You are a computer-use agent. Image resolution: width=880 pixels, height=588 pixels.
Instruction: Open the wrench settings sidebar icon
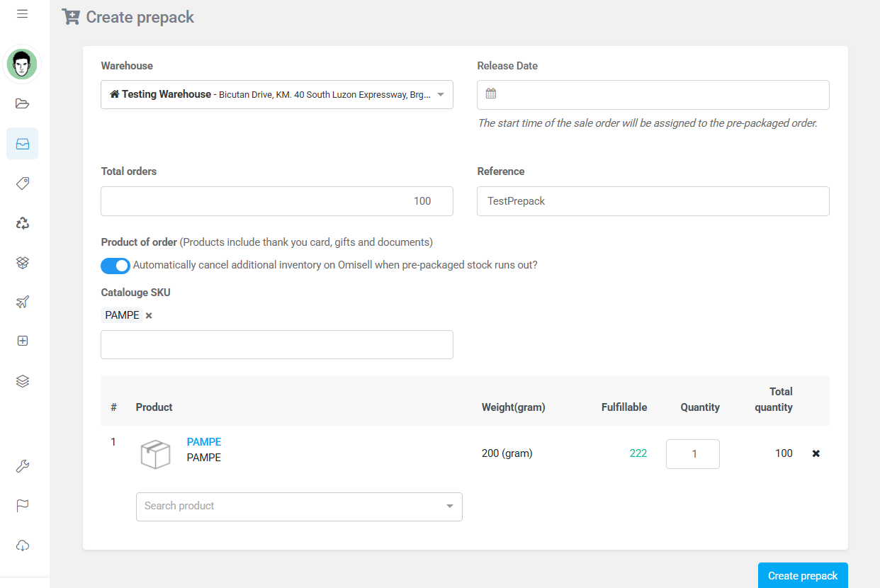[x=22, y=466]
